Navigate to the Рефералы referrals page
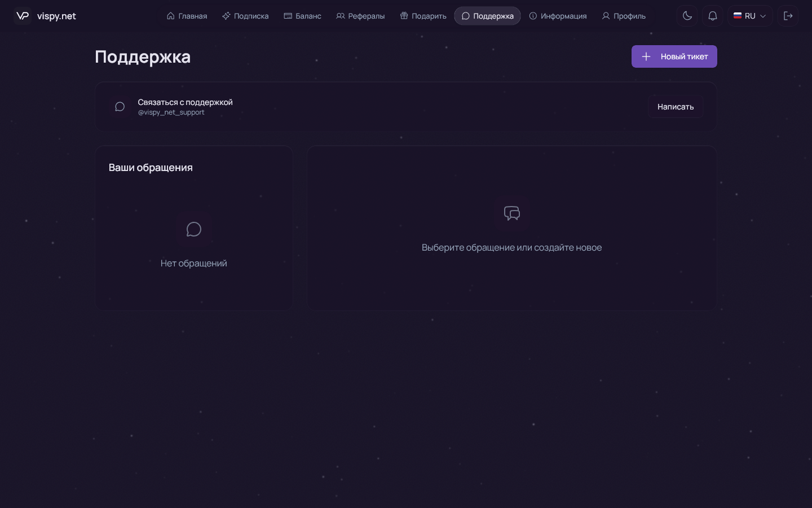The height and width of the screenshot is (508, 812). click(360, 16)
